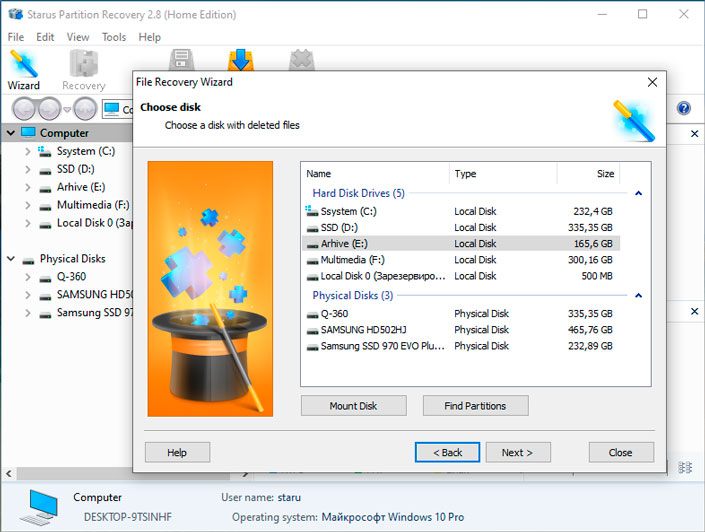Screen dimensions: 705x532
Task: Expand Ssystem (C:) in the tree
Action: 28,152
